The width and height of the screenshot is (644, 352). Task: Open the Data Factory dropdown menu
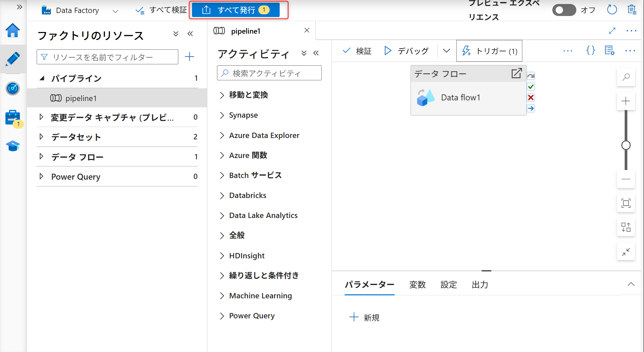[x=115, y=11]
